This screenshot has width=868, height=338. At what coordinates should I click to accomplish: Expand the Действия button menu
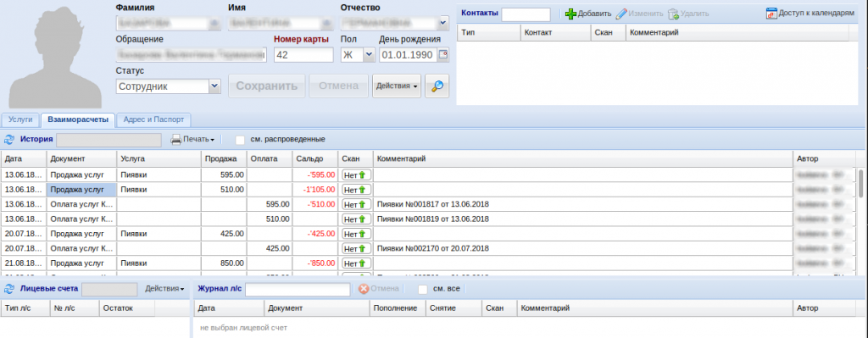397,86
